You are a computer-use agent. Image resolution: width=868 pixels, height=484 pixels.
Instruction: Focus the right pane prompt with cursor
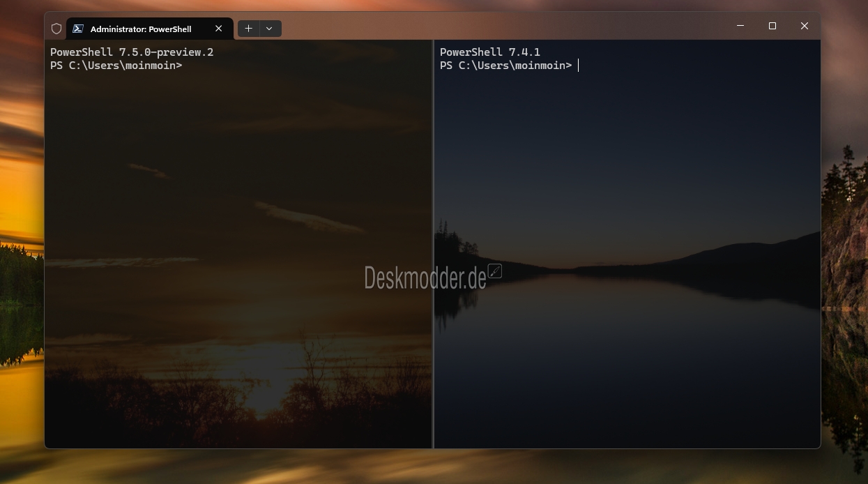509,66
